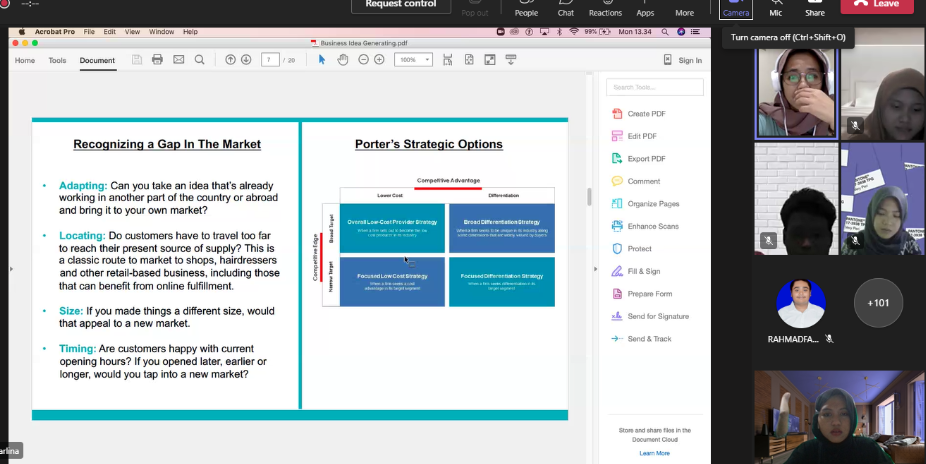Open the Fill & Sign tool
Image resolution: width=926 pixels, height=464 pixels.
[x=643, y=271]
